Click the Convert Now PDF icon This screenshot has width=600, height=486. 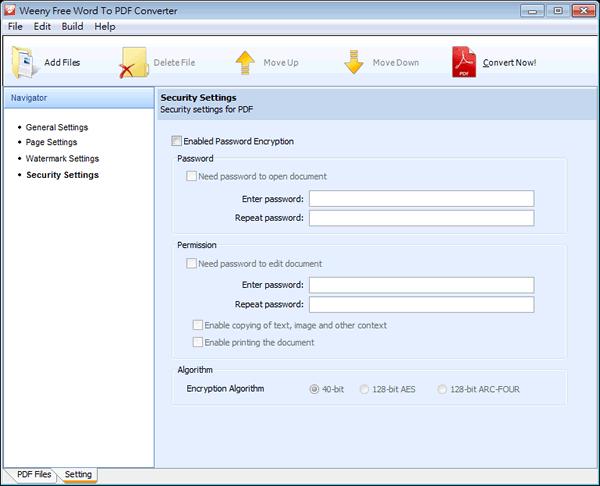tap(464, 62)
